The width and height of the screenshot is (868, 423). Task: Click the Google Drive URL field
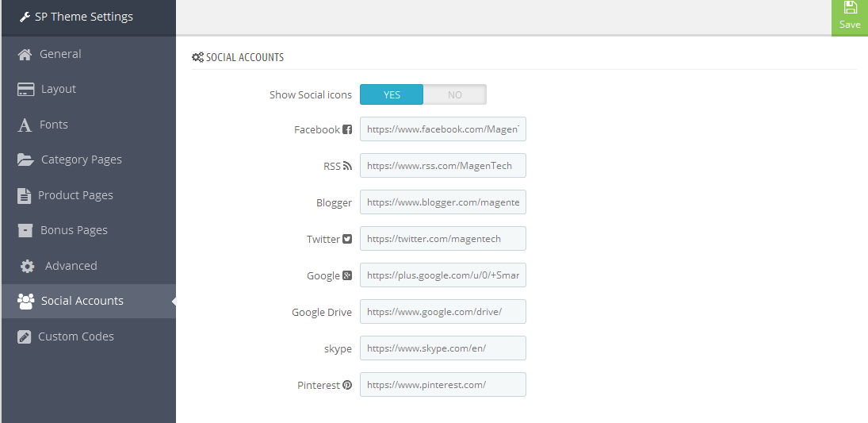tap(443, 312)
